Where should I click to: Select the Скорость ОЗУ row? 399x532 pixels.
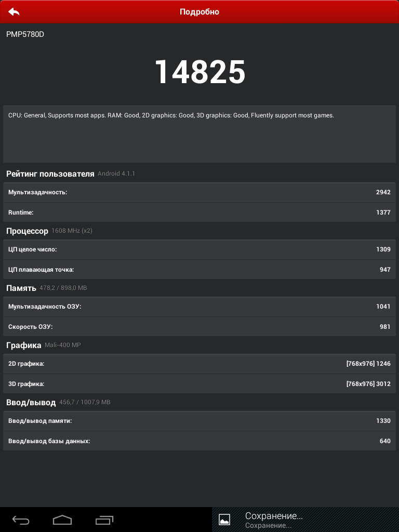(x=199, y=327)
